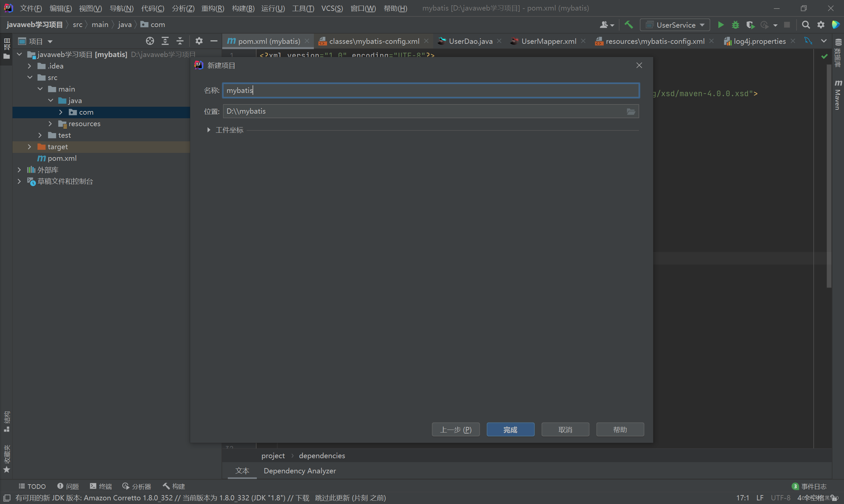Click the 名称 input field

pos(431,90)
